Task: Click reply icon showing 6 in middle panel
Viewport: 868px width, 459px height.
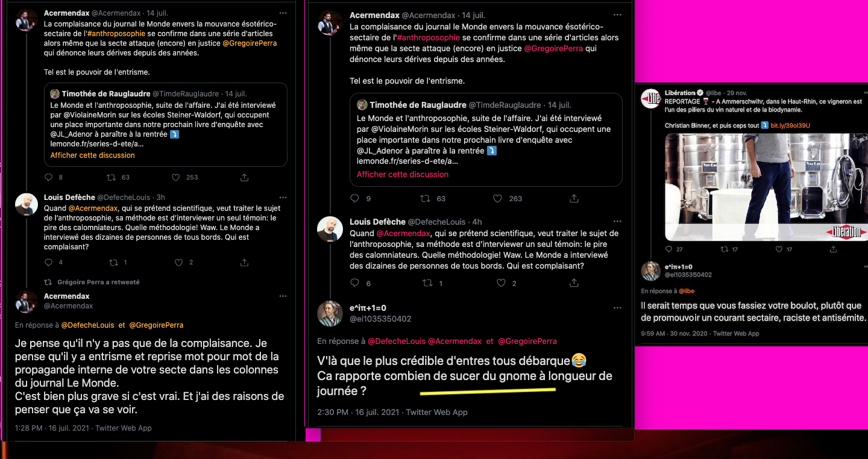Action: coord(355,283)
